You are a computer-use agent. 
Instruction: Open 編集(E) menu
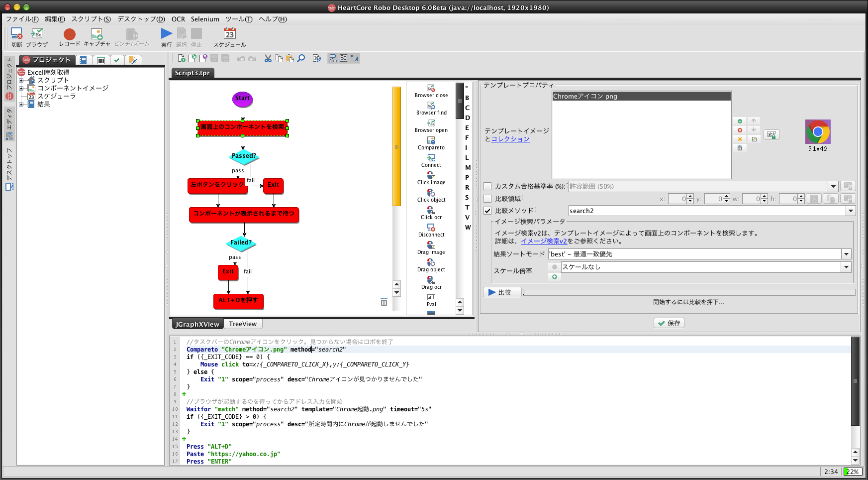click(55, 19)
